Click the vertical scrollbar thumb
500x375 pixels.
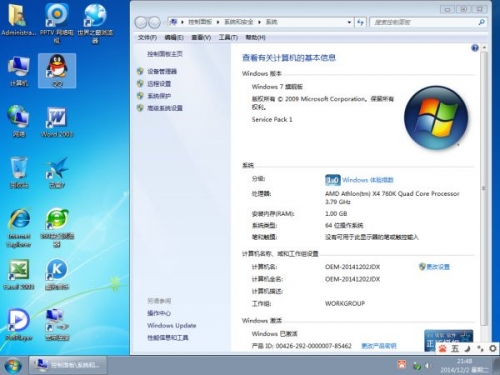[484, 188]
